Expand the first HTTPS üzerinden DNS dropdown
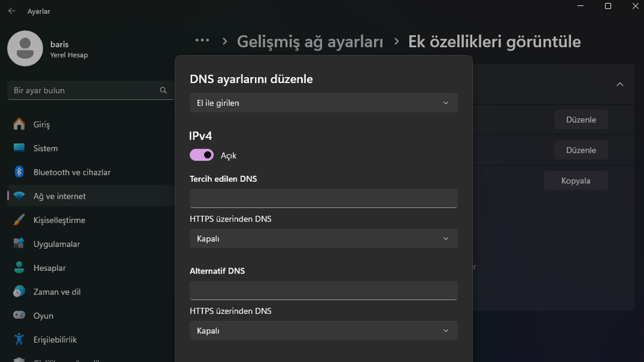 pyautogui.click(x=323, y=238)
